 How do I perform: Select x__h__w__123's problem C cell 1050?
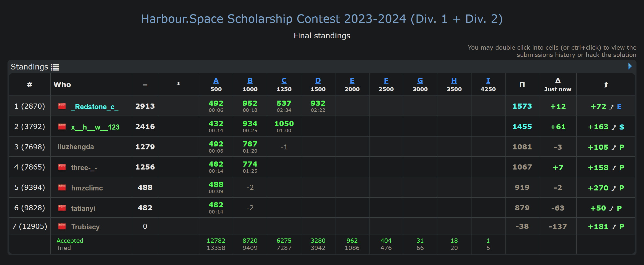click(x=284, y=127)
